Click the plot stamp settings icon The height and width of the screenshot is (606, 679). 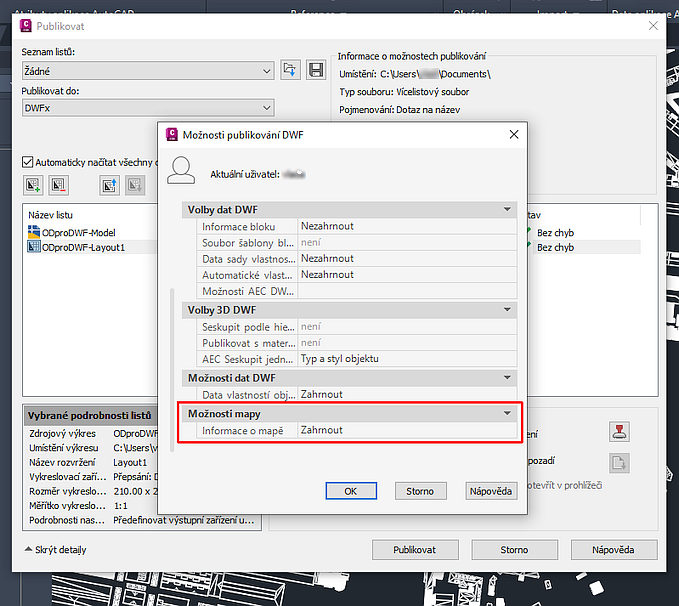coord(619,432)
